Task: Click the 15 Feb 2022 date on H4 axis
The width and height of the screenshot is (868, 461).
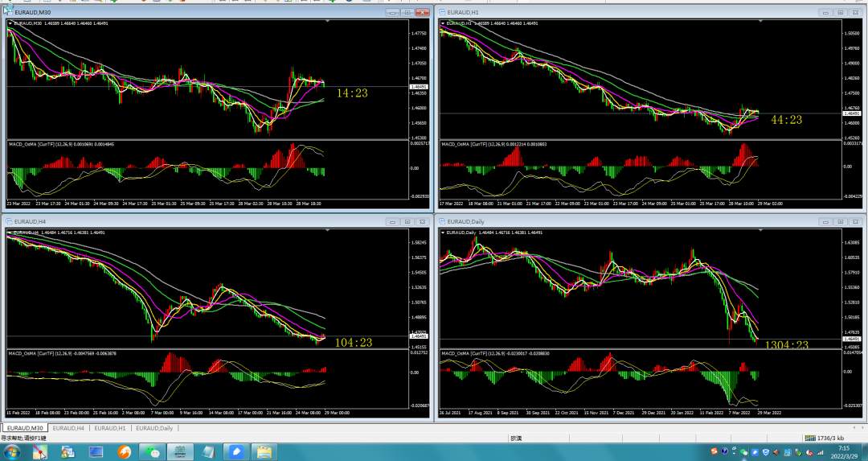Action: coord(17,413)
